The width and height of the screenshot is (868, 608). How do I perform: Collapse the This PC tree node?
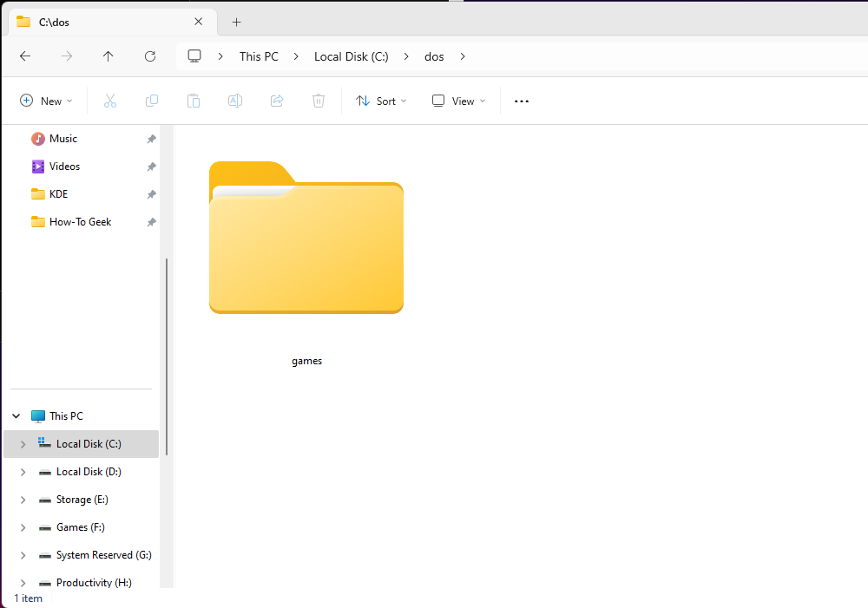(x=16, y=416)
